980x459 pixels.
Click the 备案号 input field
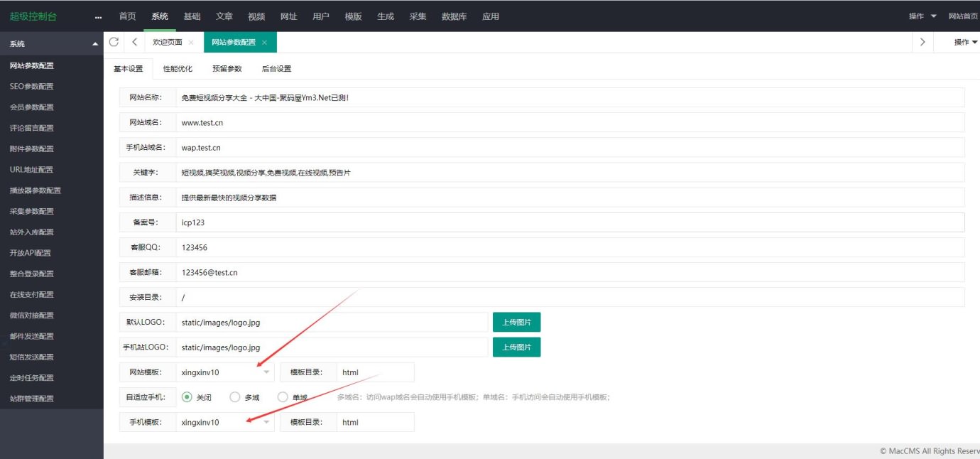[x=570, y=222]
